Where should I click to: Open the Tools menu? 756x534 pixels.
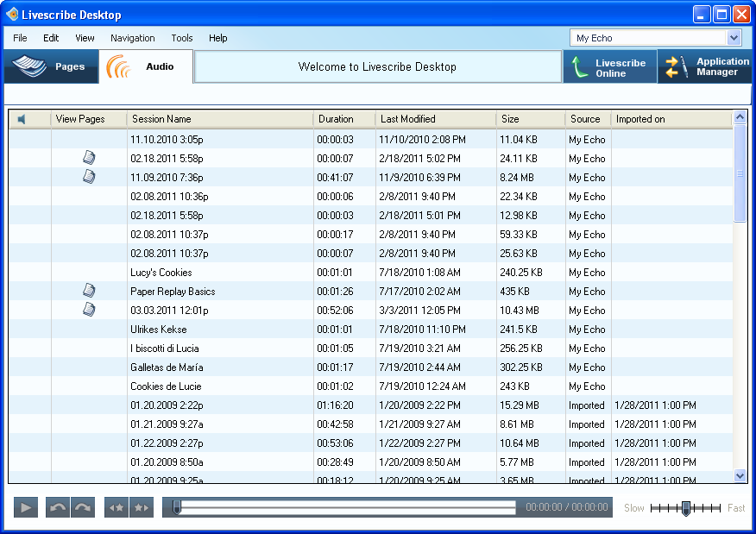pos(181,38)
